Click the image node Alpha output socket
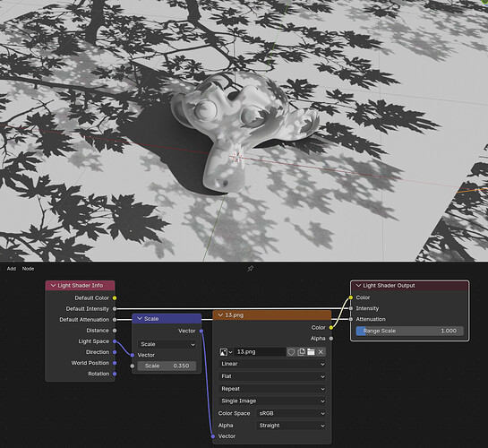Screen dimensions: 488x448 click(x=330, y=339)
